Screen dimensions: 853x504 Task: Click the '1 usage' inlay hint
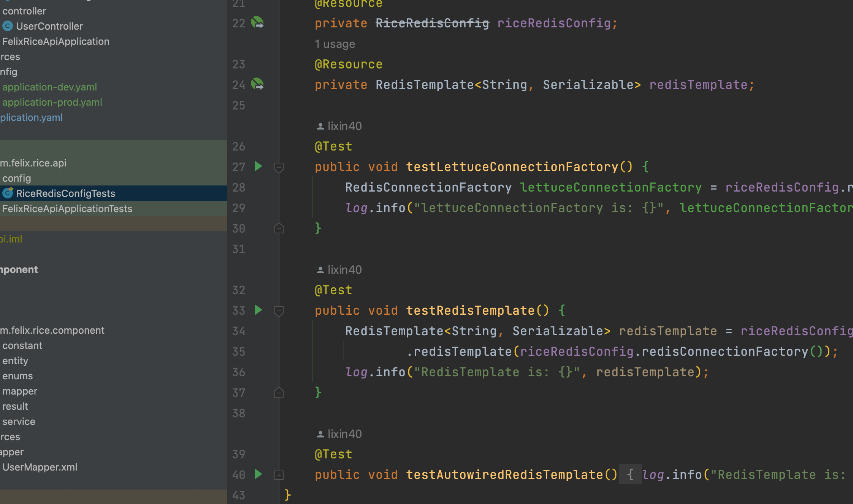pyautogui.click(x=335, y=44)
